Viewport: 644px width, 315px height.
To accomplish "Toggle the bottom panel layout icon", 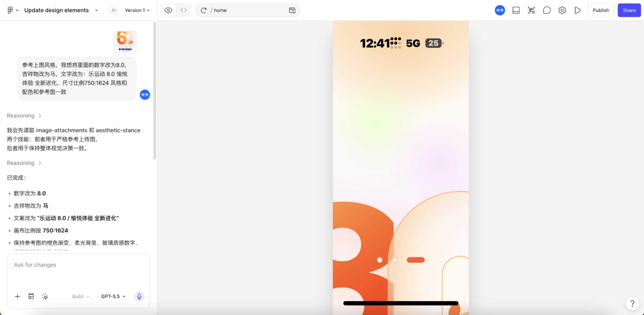I will [x=516, y=10].
